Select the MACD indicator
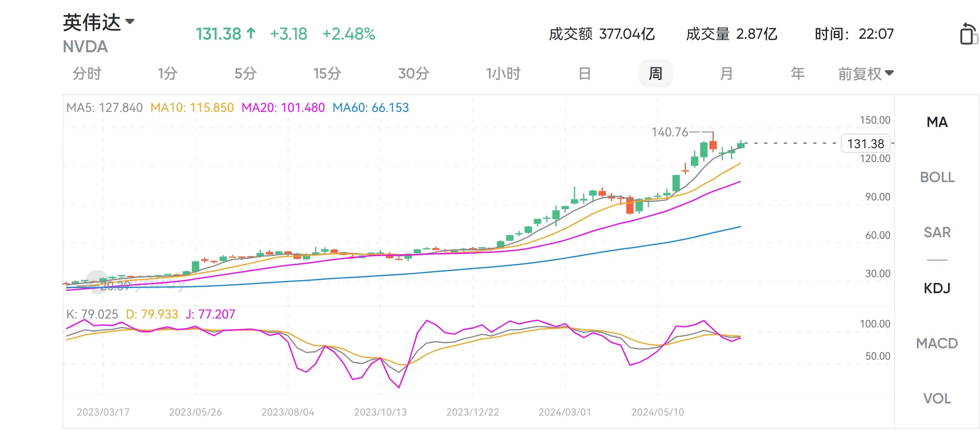Viewport: 980px width, 441px height. pos(937,343)
